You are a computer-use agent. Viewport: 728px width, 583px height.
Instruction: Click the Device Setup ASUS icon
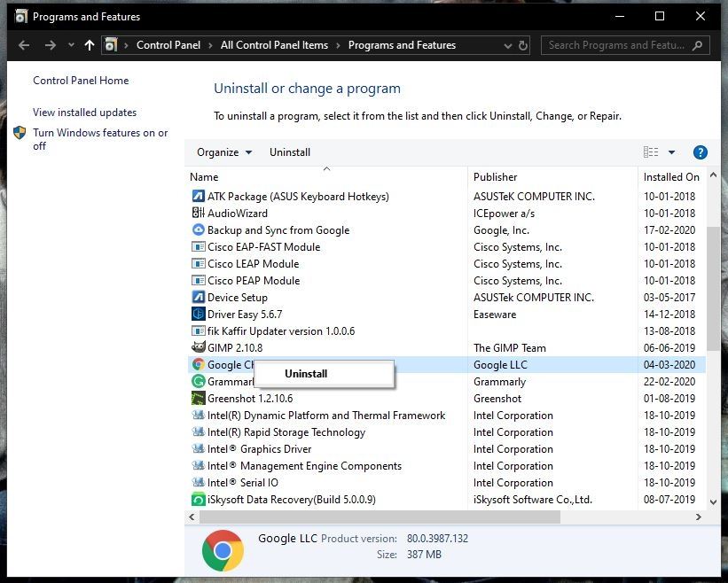(199, 297)
